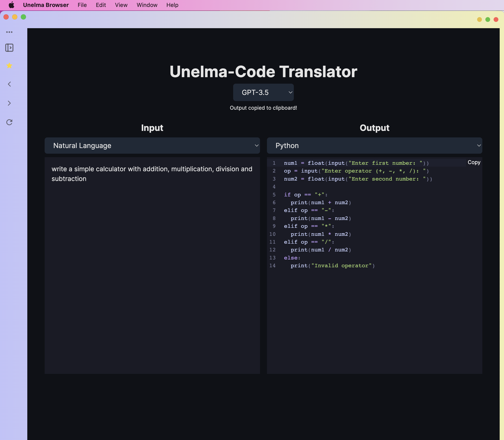Reload page with refresh icon
This screenshot has width=504, height=440.
tap(9, 122)
